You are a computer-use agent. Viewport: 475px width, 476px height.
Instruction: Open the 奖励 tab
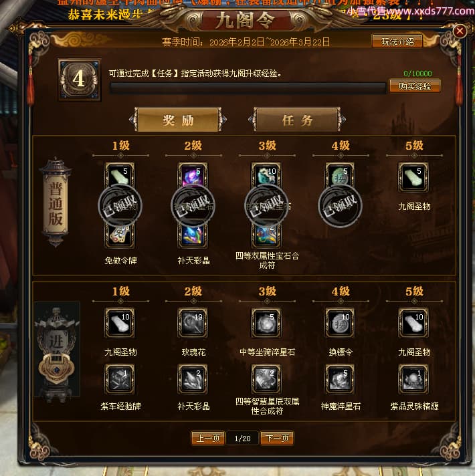(x=178, y=120)
